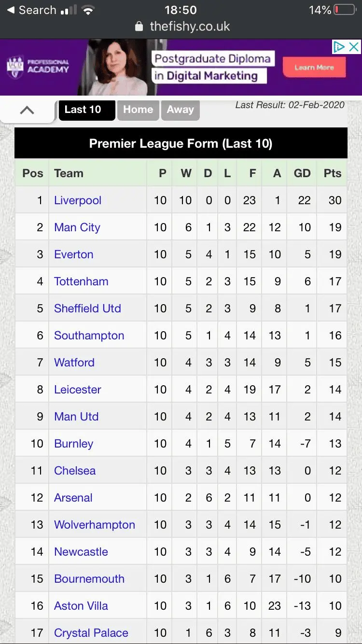Close the ad with the X icon
This screenshot has height=644, width=362.
354,47
